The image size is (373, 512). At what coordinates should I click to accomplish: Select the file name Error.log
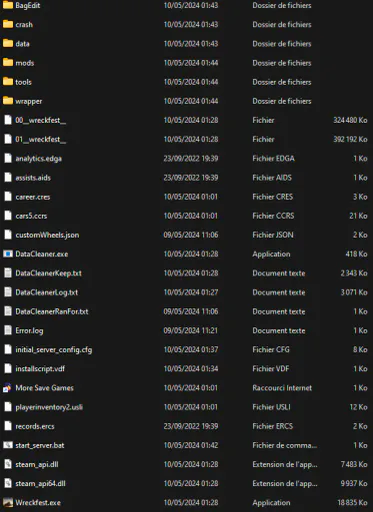tap(29, 331)
